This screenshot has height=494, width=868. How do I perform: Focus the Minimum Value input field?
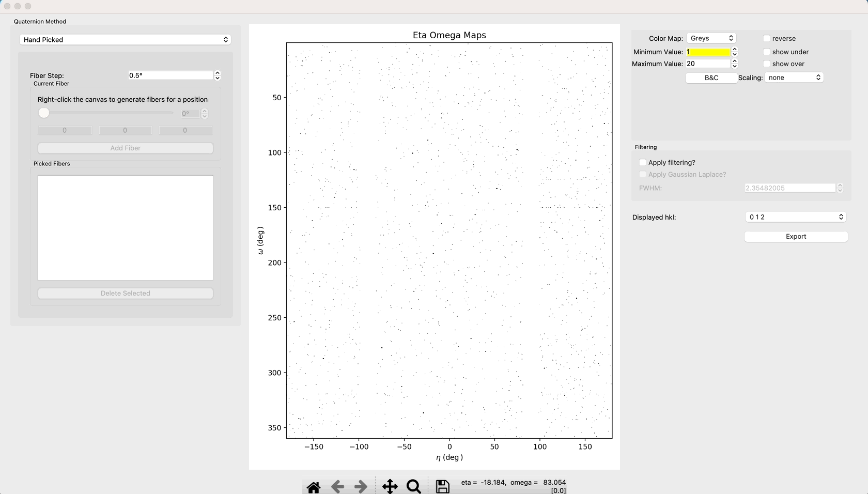[708, 52]
